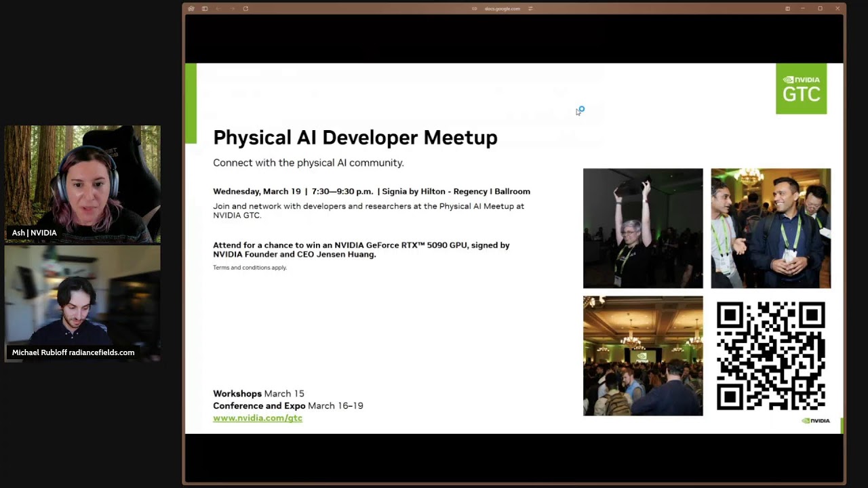
Task: Select photo of man raising GPU overhead
Action: click(x=643, y=228)
